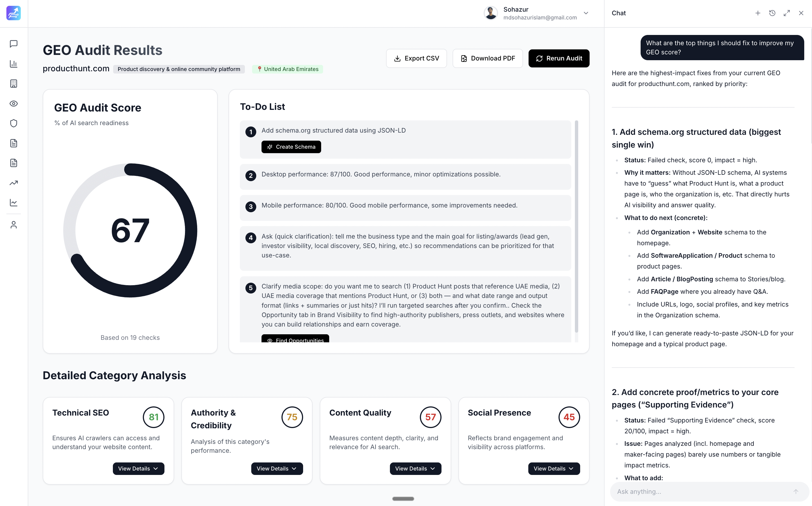Expand View Details under Social Presence
Screen dimensions: 812x506
[554, 469]
